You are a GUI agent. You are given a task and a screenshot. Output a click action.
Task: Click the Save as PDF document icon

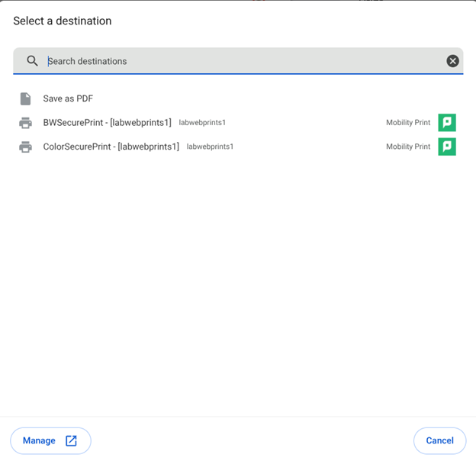click(x=25, y=98)
